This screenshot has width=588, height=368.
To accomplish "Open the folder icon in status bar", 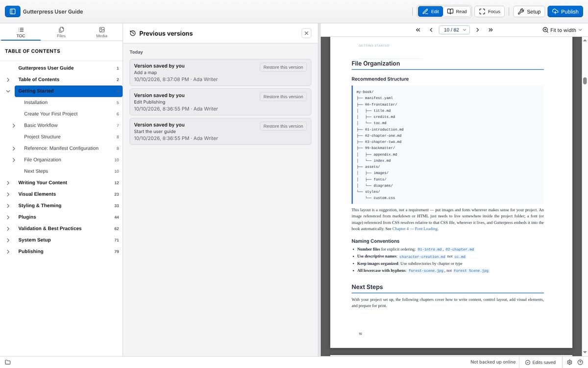I will pyautogui.click(x=8, y=362).
